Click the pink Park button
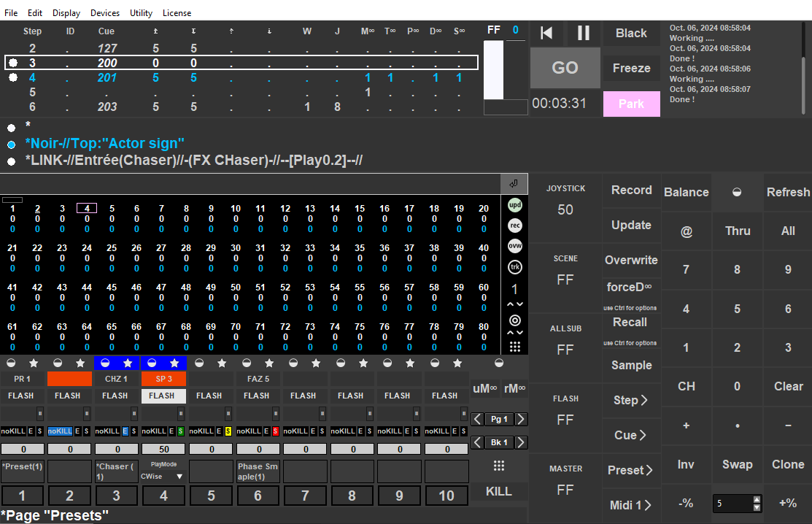This screenshot has width=812, height=524. click(x=631, y=104)
